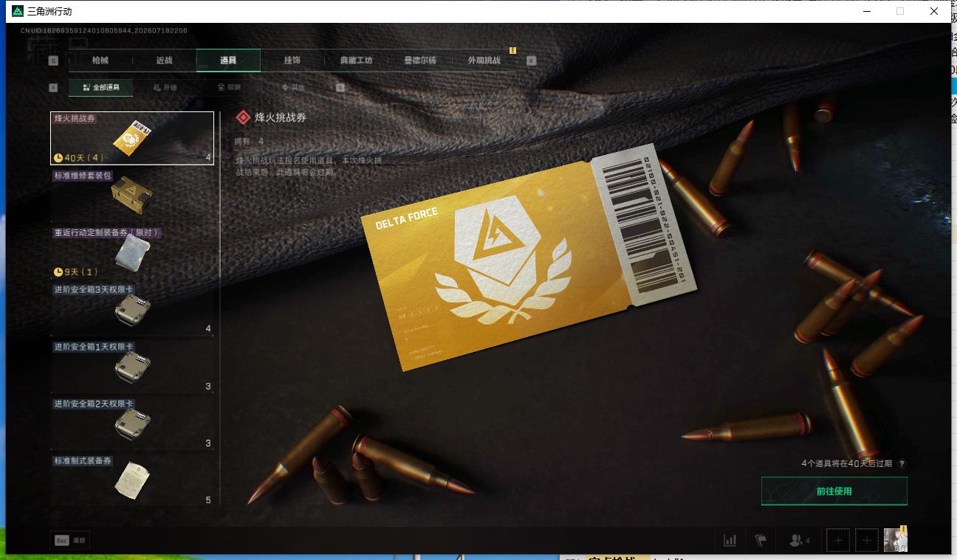Open the statistics bar chart icon

click(730, 540)
